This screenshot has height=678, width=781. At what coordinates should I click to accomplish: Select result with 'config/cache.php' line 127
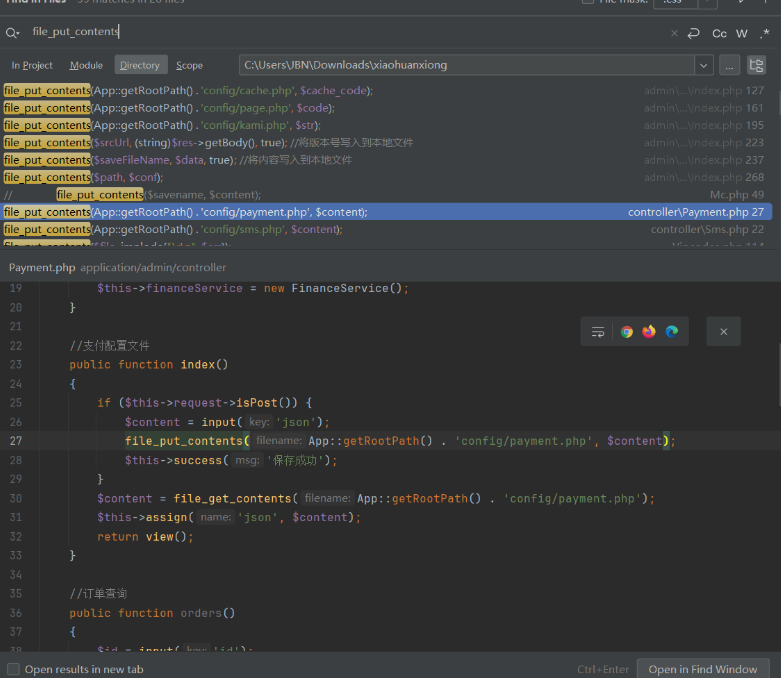click(384, 91)
